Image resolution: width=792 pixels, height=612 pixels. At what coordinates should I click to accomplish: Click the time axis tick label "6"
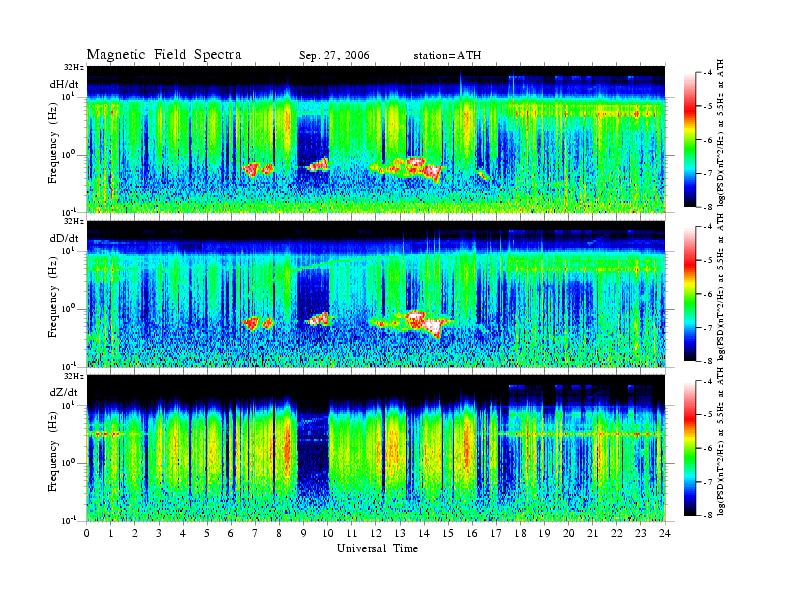click(x=231, y=534)
